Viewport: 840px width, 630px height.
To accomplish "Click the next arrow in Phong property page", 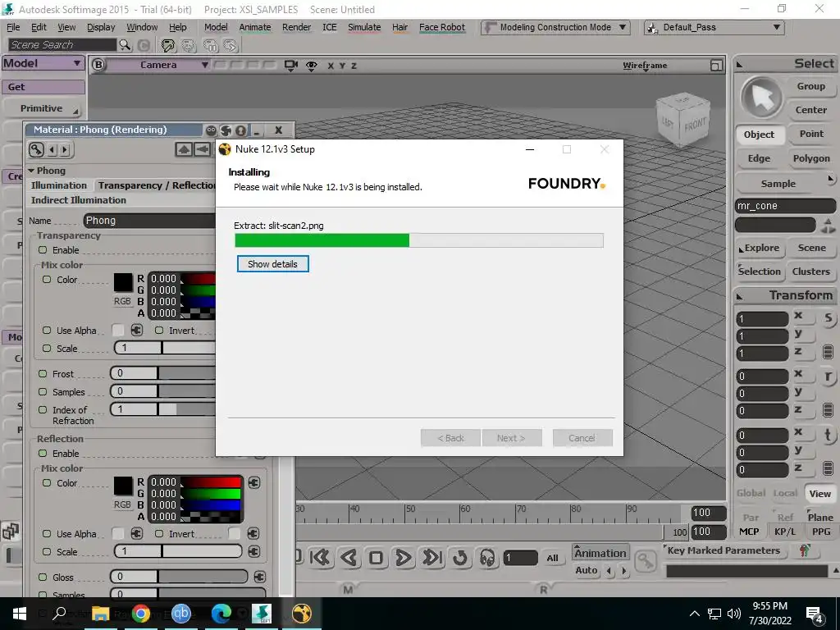I will tap(65, 149).
